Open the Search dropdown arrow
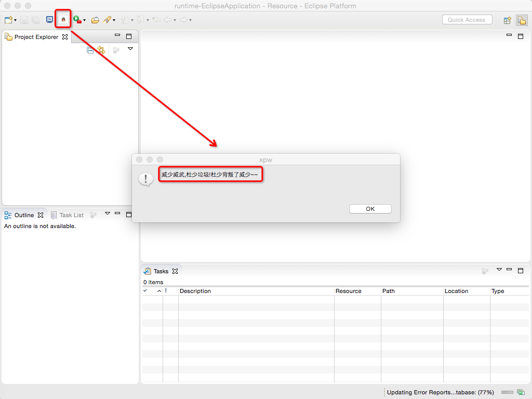This screenshot has width=532, height=399. (x=114, y=20)
